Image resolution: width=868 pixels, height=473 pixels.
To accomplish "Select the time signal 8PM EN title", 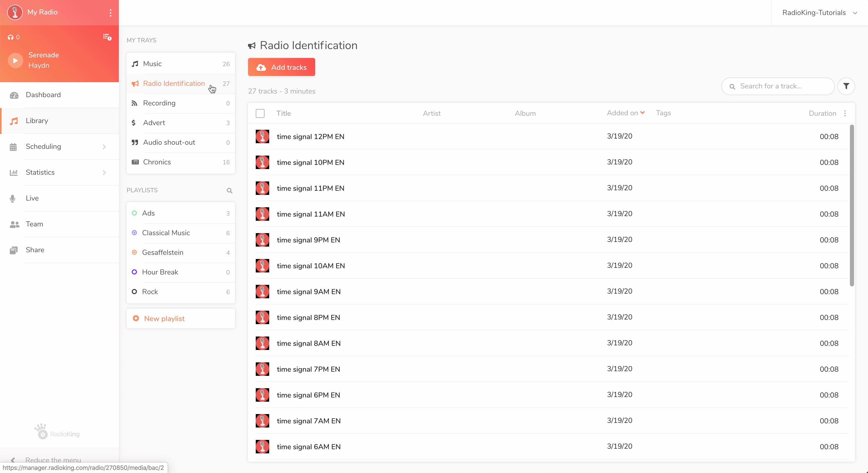I will [x=308, y=318].
